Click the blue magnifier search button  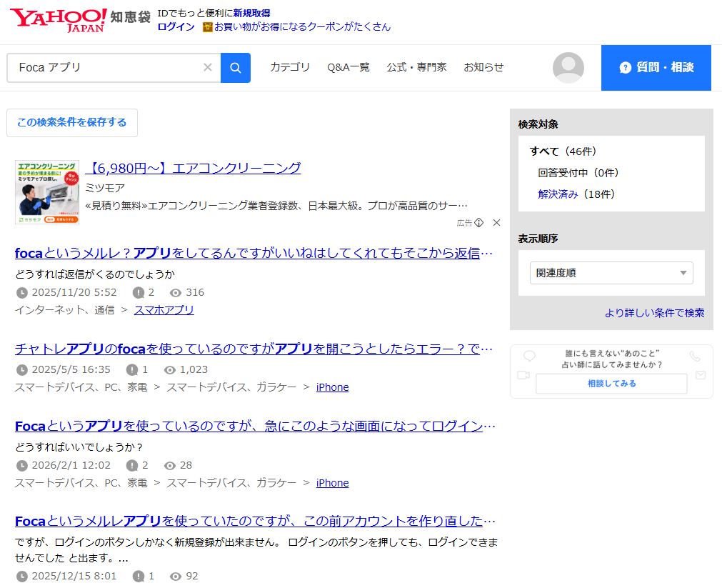(x=235, y=68)
